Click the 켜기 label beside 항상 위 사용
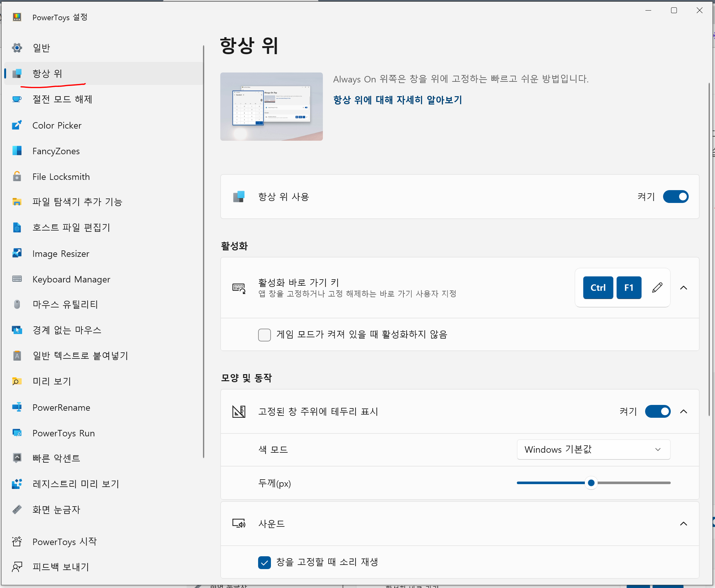Screen dimensions: 715x588 [x=646, y=197]
